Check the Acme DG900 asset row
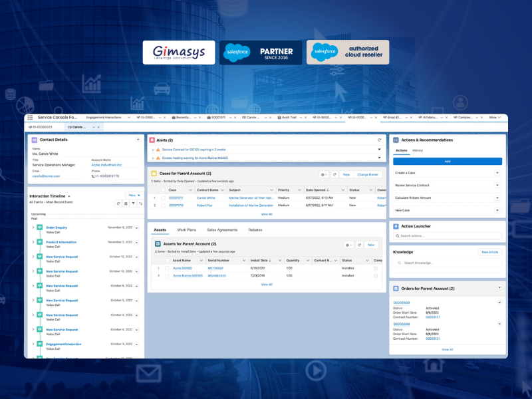The height and width of the screenshot is (399, 532). point(167,269)
